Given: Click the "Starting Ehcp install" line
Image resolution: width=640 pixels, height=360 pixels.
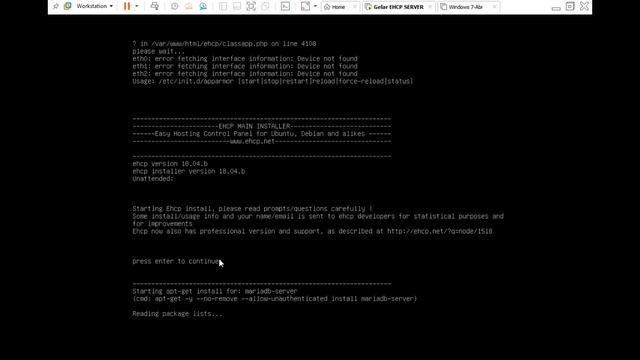Looking at the screenshot, I should (252, 209).
